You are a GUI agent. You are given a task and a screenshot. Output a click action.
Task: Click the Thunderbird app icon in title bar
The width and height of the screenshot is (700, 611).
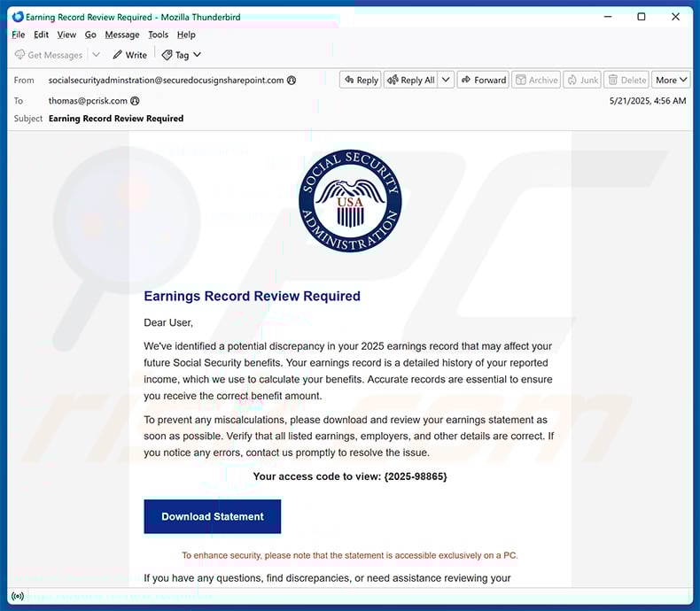[x=18, y=17]
